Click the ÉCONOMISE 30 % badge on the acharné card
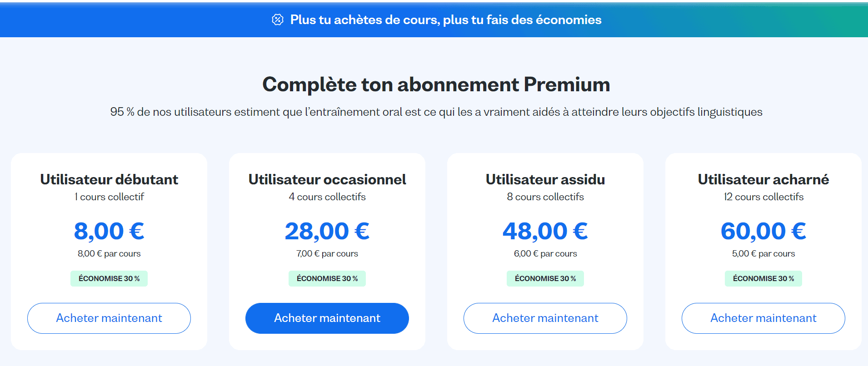The height and width of the screenshot is (366, 868). (x=763, y=278)
